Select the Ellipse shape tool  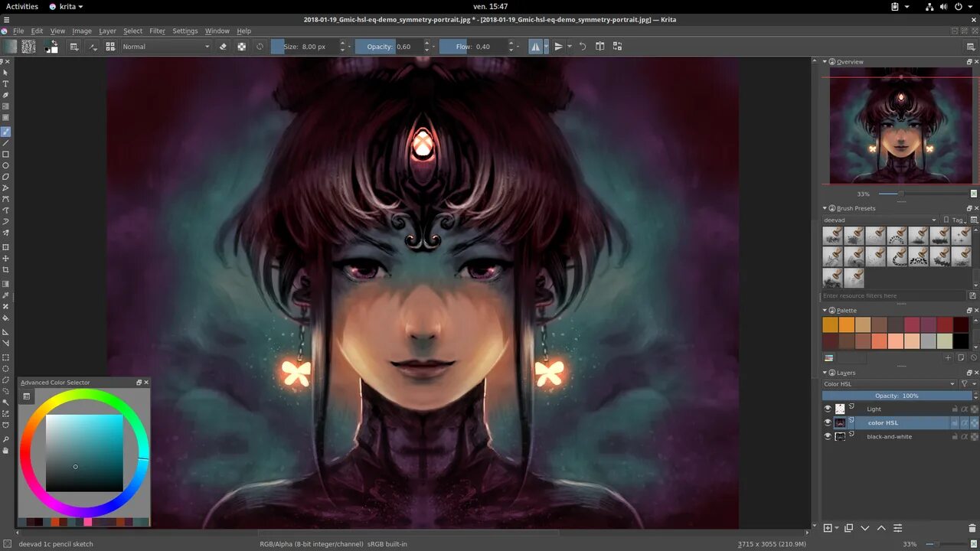pyautogui.click(x=5, y=165)
